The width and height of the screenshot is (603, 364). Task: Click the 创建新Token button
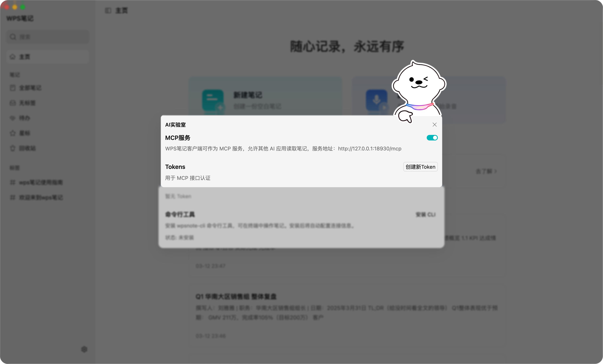tap(420, 167)
